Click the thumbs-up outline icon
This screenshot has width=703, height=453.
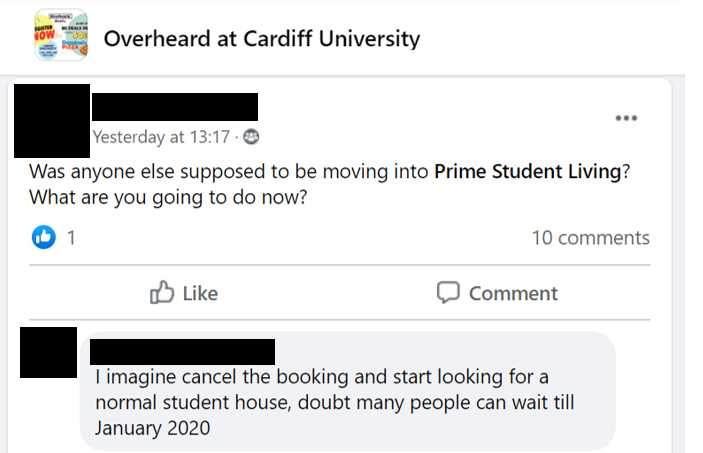(x=161, y=292)
